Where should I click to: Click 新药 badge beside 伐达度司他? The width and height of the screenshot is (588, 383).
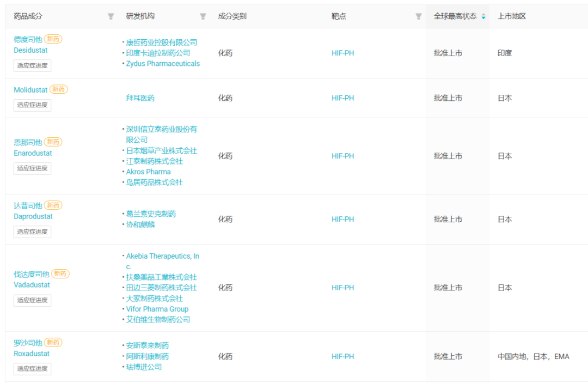click(60, 274)
